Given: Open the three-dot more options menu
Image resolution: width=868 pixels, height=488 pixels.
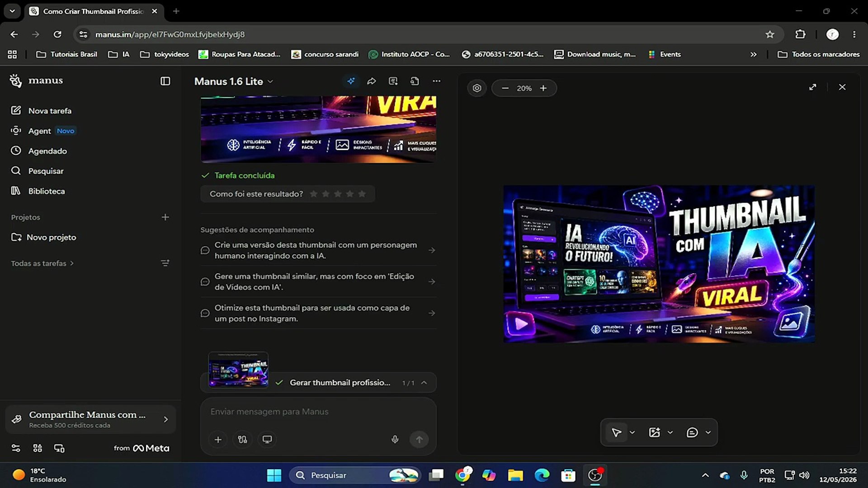Looking at the screenshot, I should point(436,81).
